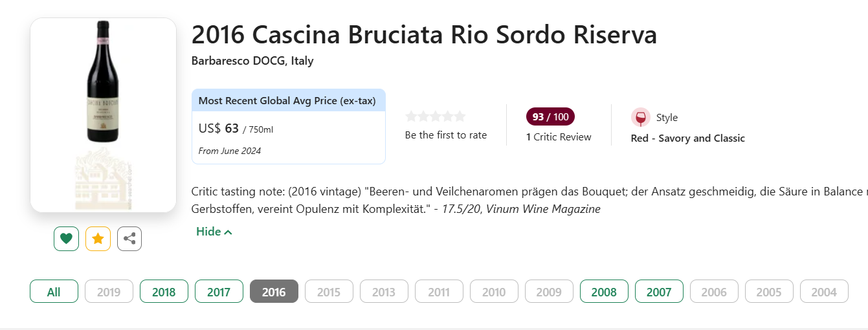
Task: Click the yellow star icon
Action: tap(98, 239)
